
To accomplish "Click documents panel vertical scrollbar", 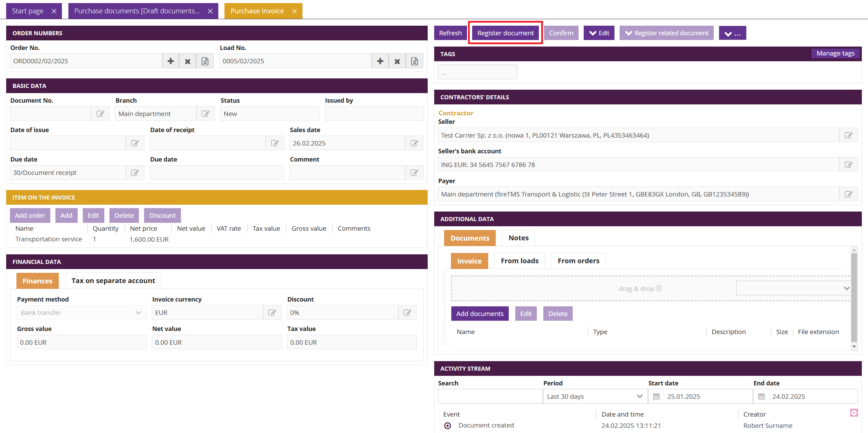I will pyautogui.click(x=854, y=298).
